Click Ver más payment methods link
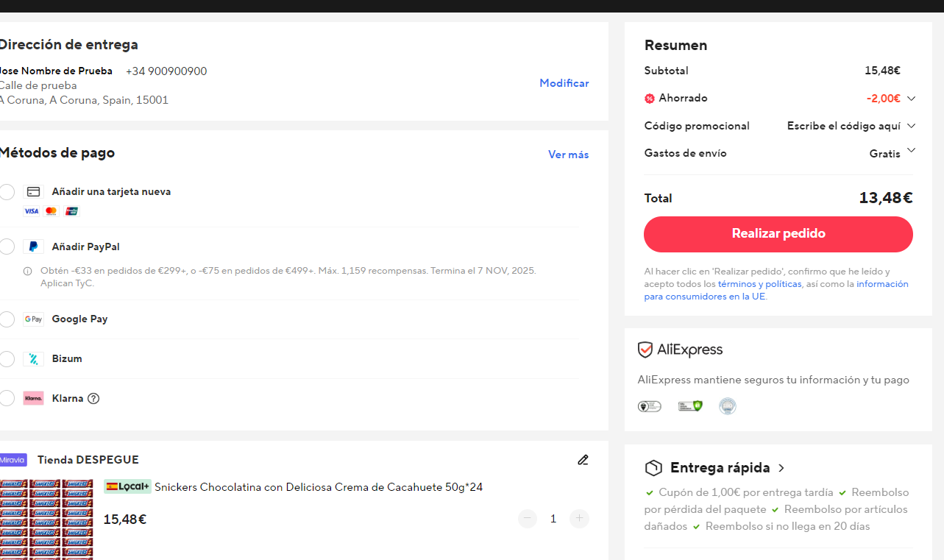This screenshot has width=944, height=560. pyautogui.click(x=569, y=155)
